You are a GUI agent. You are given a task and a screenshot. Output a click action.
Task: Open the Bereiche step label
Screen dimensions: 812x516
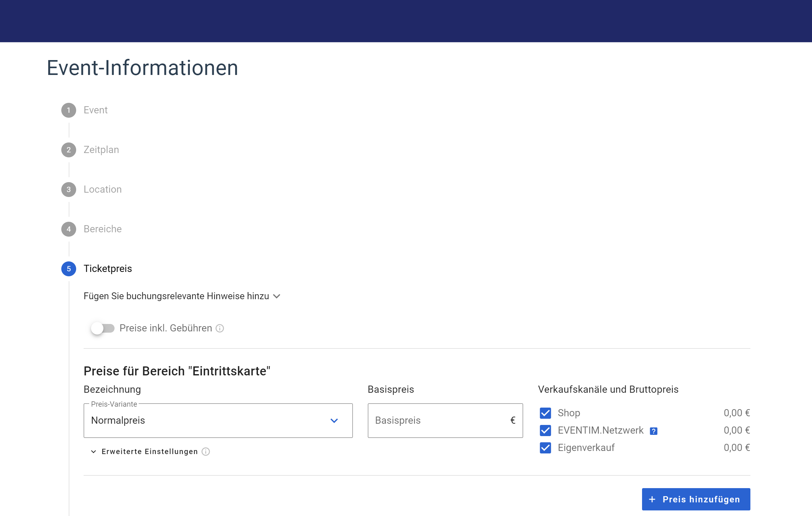click(102, 229)
